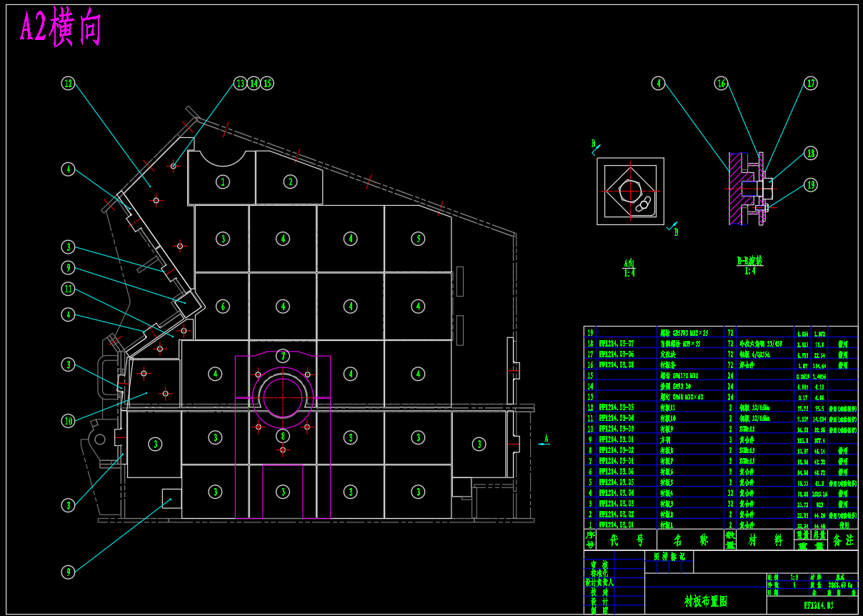Select balloon callout number 13
Screen dimensions: 863x616
241,84
